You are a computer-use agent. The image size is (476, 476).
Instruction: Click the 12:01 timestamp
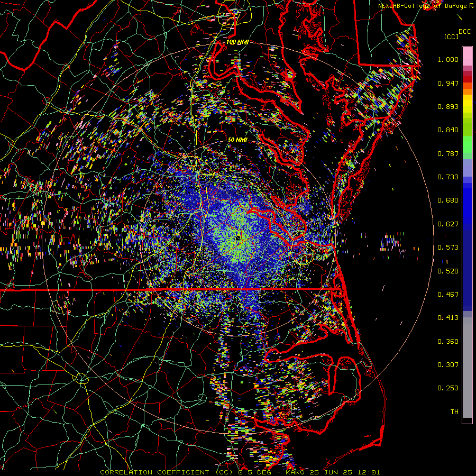pyautogui.click(x=369, y=472)
